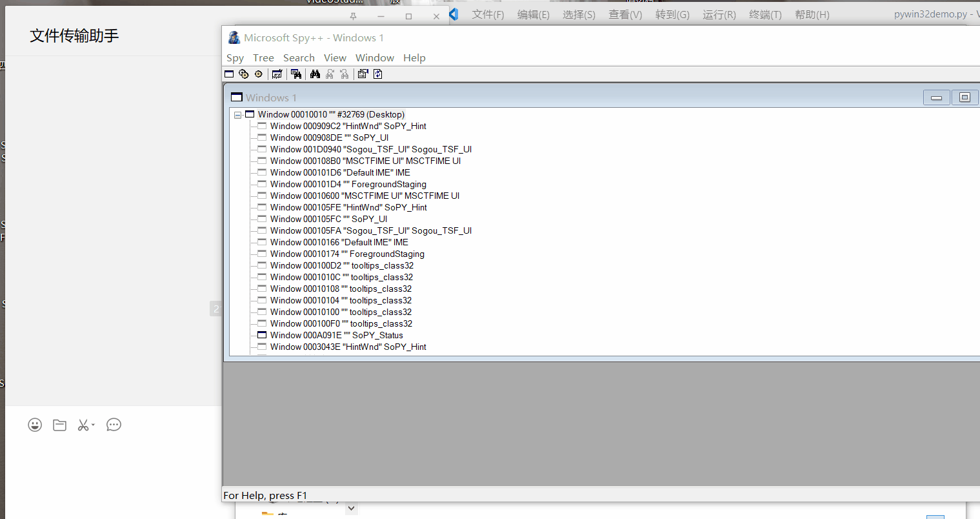
Task: Click the pin icon on the chat window
Action: click(353, 16)
